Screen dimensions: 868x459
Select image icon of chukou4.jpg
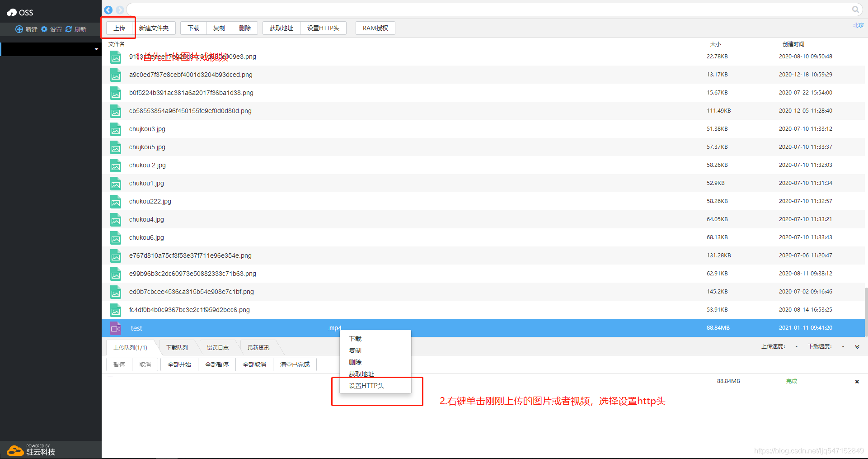click(116, 220)
